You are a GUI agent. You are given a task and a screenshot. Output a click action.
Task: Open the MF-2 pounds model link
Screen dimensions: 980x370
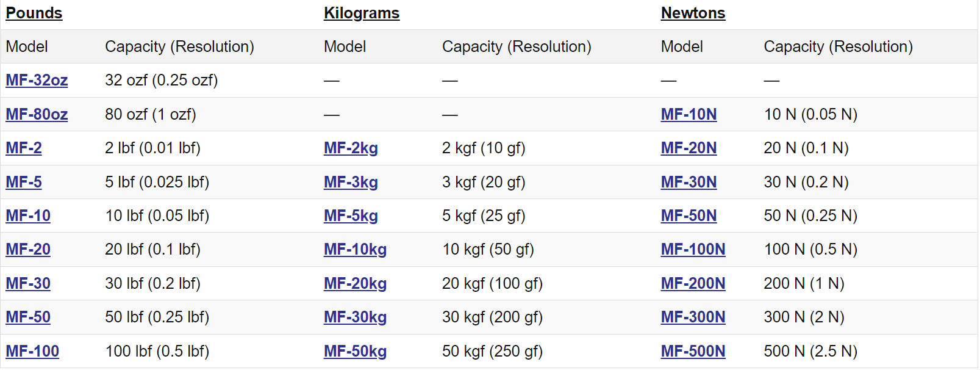tap(24, 148)
